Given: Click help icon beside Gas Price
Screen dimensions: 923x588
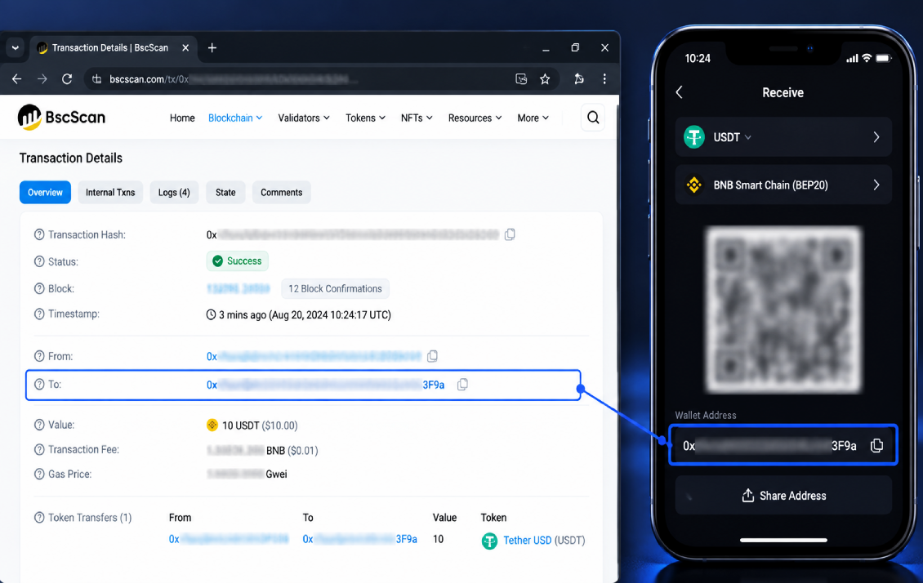Looking at the screenshot, I should 39,474.
